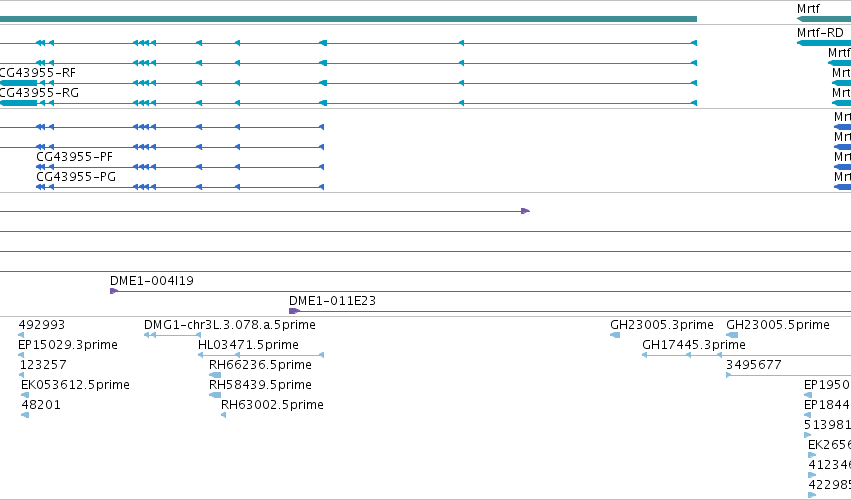Click the CG43955-RF thick exon block
The height and width of the screenshot is (500, 851).
point(18,83)
